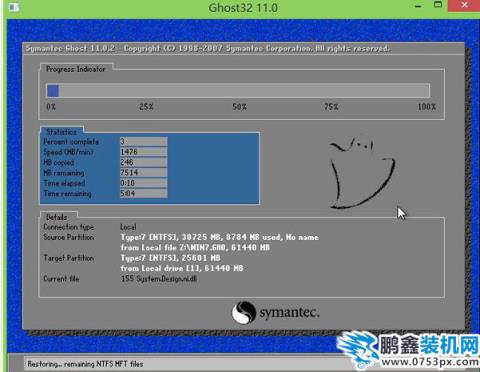Click the Progress Indicator panel label

[76, 69]
